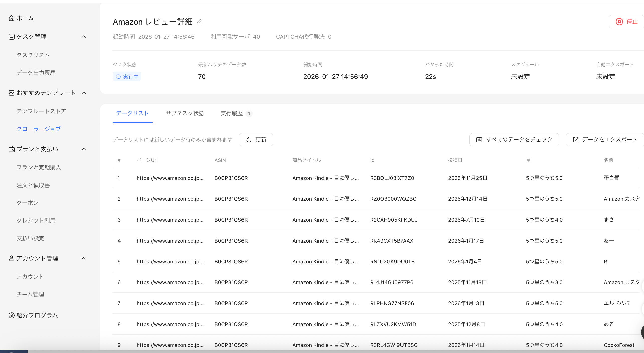Click すべてのデータをチェック button
This screenshot has width=644, height=353.
click(514, 140)
